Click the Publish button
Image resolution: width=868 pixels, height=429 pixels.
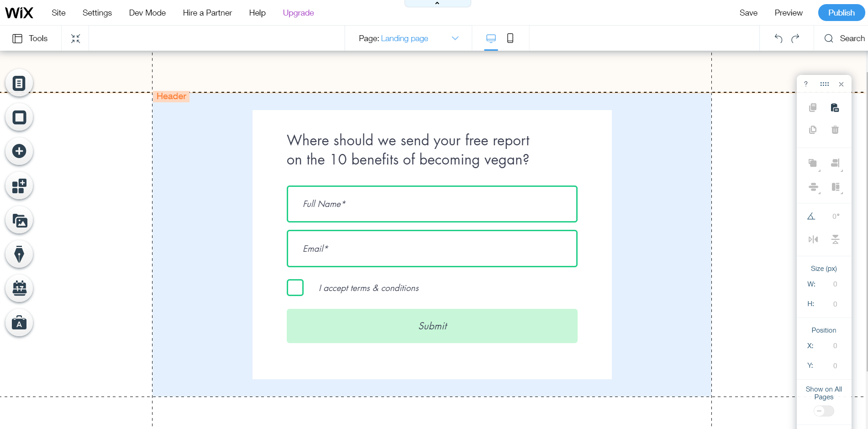[841, 13]
